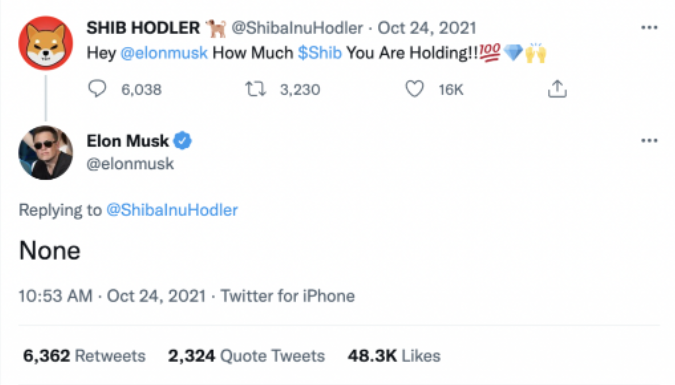Open the SHIB HODLER profile picture

(x=46, y=43)
